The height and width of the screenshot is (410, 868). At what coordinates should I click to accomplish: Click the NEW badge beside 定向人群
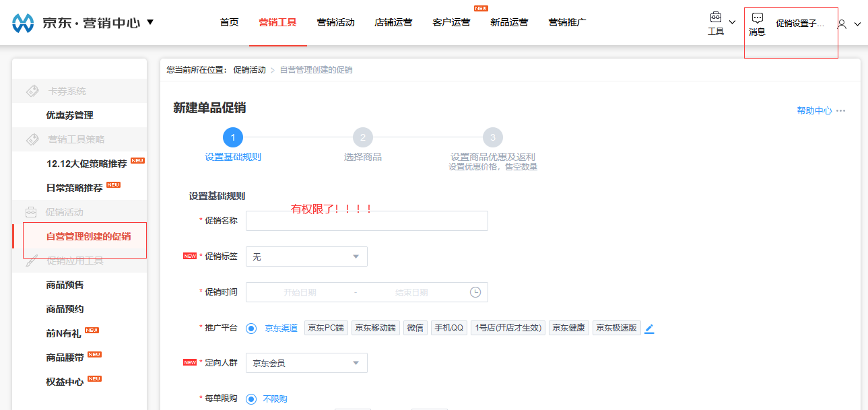click(x=190, y=362)
